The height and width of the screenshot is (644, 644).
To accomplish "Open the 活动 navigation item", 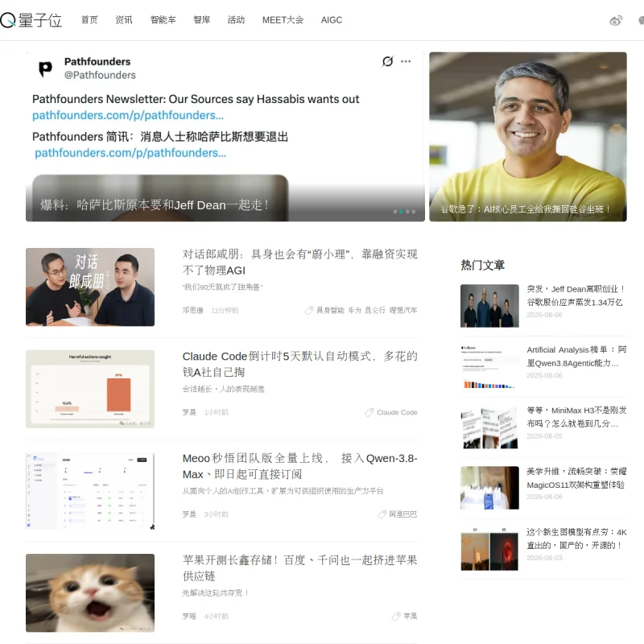I will [236, 19].
